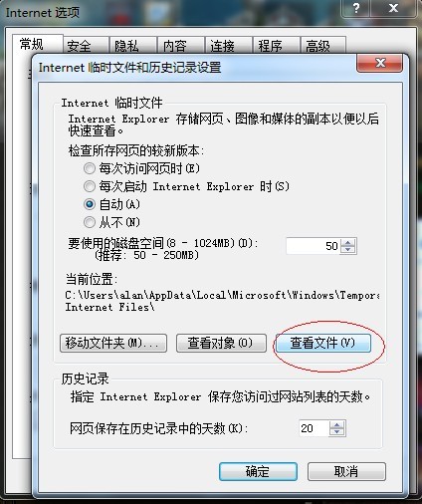Cancel with the 取消 button
Screen dimensions: 422x504
point(346,471)
